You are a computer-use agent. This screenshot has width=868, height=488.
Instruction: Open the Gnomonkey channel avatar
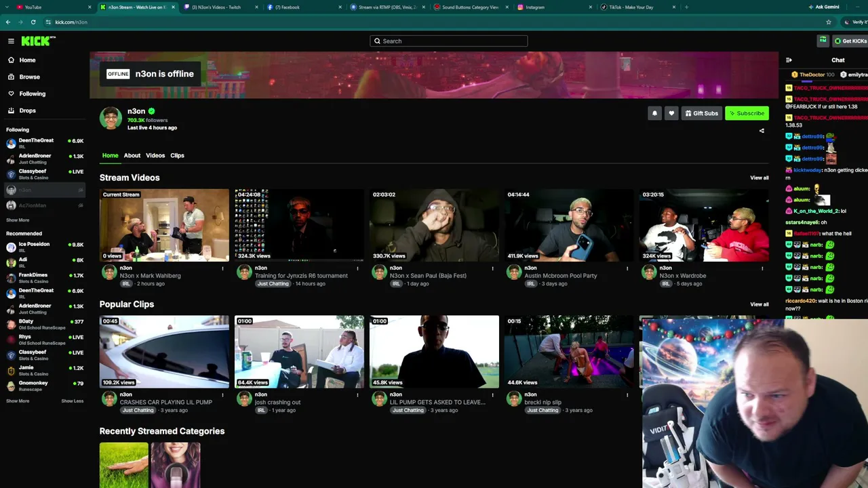11,386
